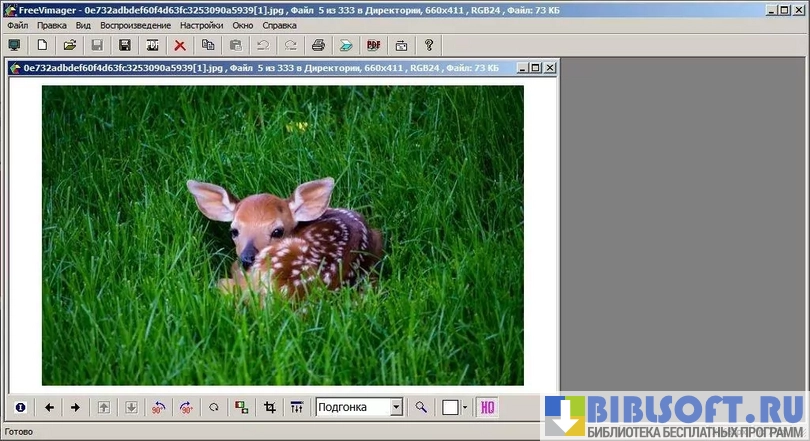Expand the Подгонка zoom mode dropdown
810x441 pixels.
(396, 407)
